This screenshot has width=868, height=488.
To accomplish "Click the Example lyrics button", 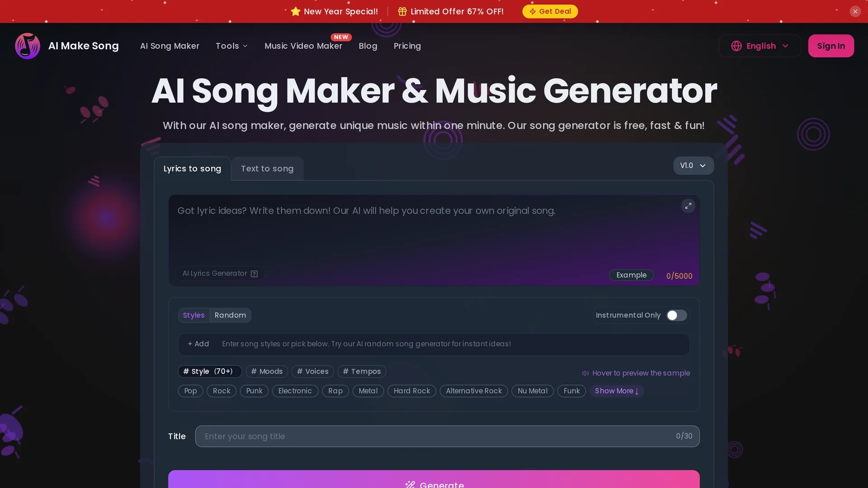I will click(631, 275).
